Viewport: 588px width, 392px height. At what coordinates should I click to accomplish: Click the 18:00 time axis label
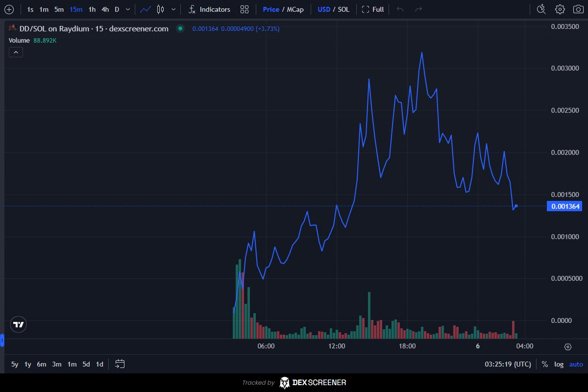point(407,346)
